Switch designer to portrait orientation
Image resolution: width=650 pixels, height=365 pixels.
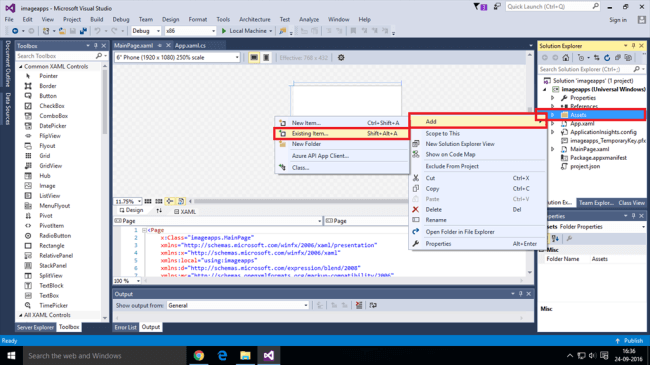pos(266,58)
